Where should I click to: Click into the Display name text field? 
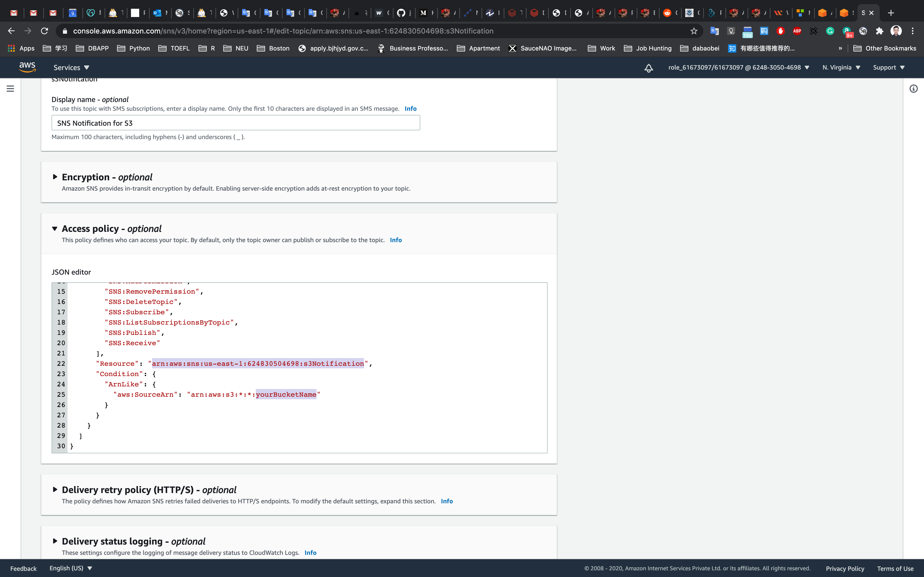[236, 123]
